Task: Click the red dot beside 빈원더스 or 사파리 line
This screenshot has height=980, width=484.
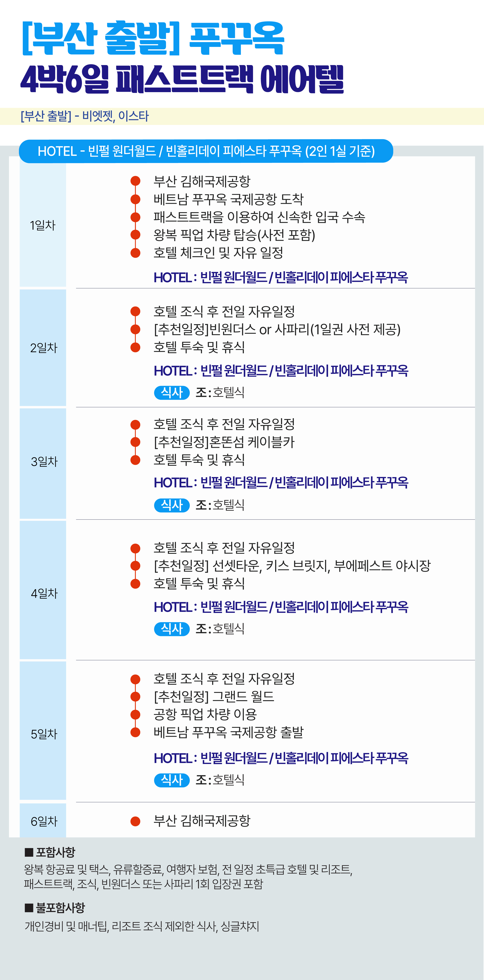Action: [135, 329]
